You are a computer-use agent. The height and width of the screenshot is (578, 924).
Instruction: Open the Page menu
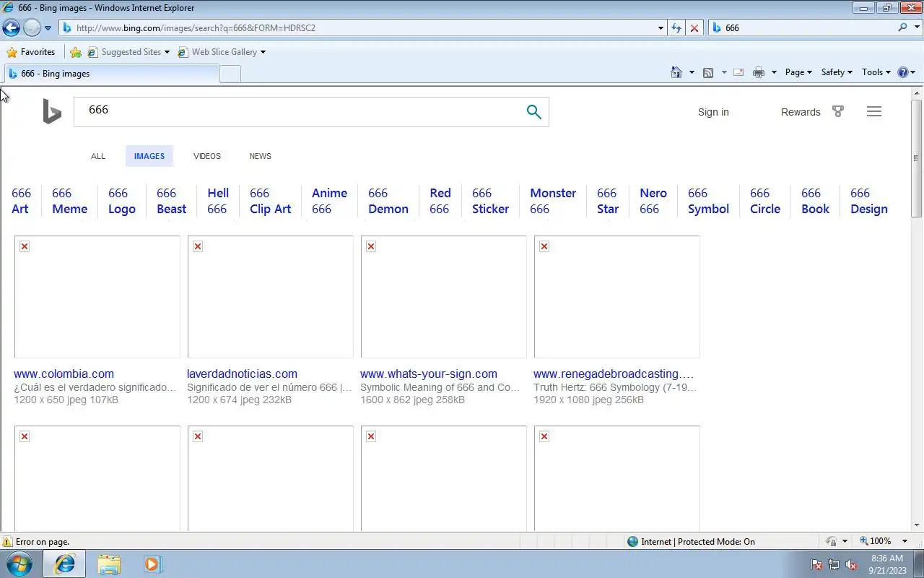(798, 72)
